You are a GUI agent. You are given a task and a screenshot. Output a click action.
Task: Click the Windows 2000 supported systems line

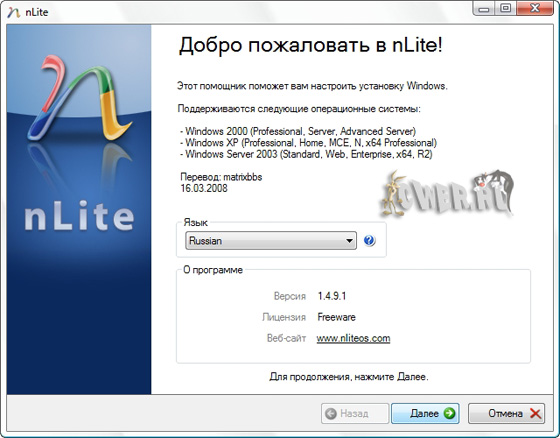click(298, 131)
